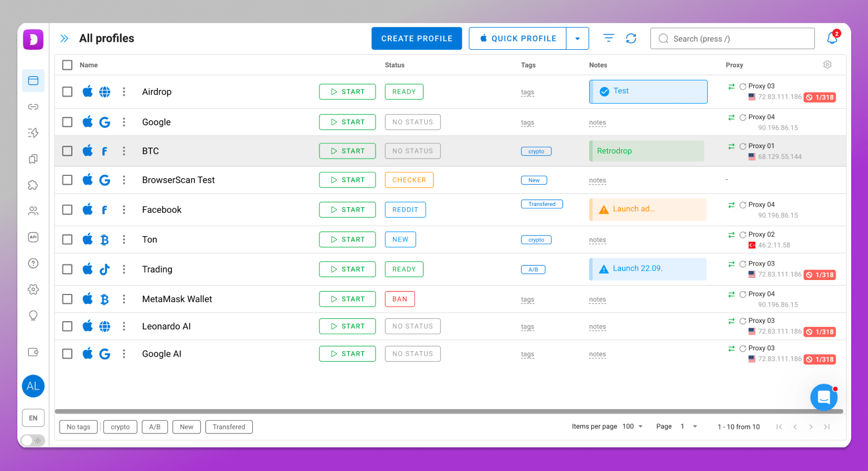Image resolution: width=868 pixels, height=471 pixels.
Task: Sort by the Name column header
Action: tap(89, 65)
